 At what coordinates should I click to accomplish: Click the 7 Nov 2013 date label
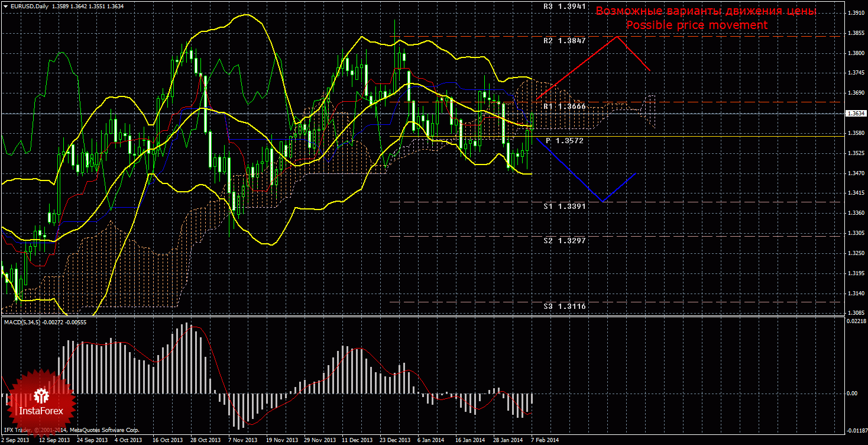(x=244, y=440)
